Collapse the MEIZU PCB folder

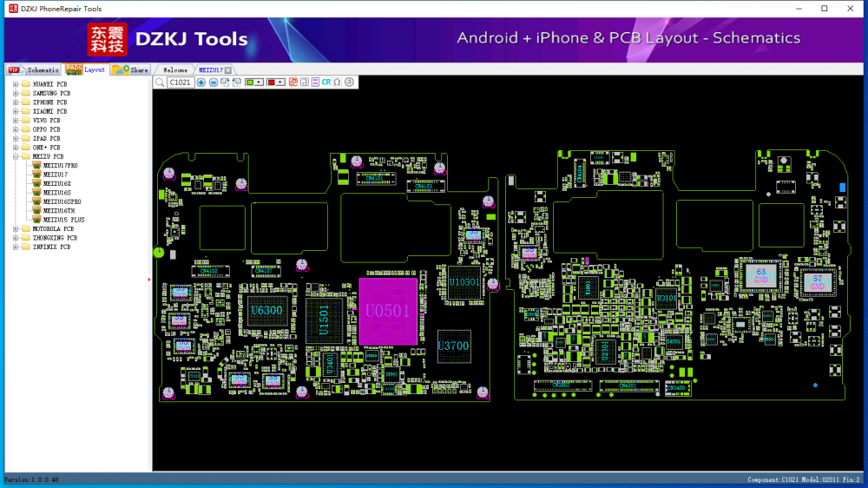[16, 156]
